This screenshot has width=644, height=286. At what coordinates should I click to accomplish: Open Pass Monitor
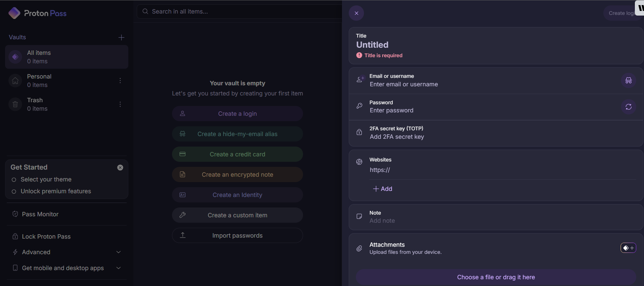point(40,214)
